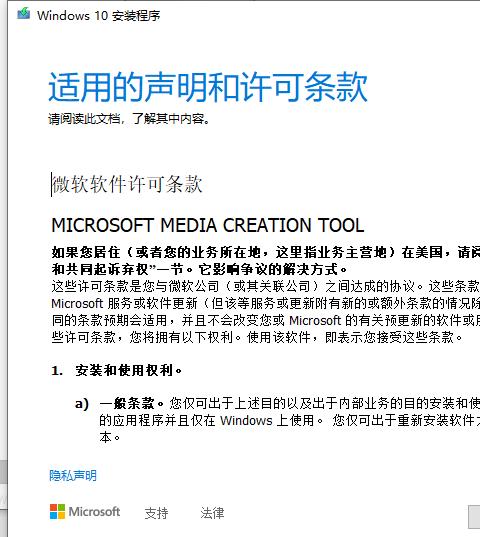Click the line starting 同的条款预期会适用
This screenshot has height=537, width=480.
pyautogui.click(x=266, y=320)
